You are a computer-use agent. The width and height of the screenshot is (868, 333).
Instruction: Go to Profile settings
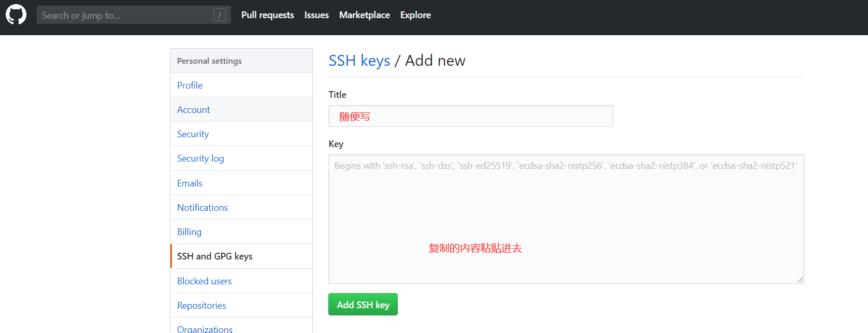[241, 85]
